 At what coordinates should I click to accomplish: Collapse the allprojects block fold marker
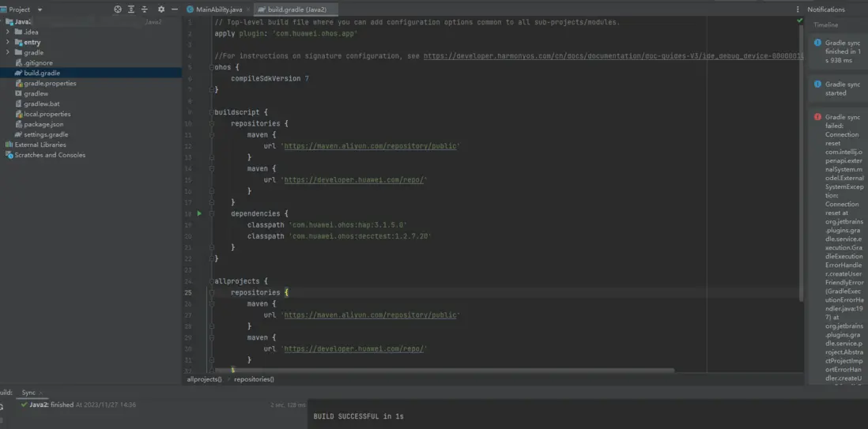point(212,281)
